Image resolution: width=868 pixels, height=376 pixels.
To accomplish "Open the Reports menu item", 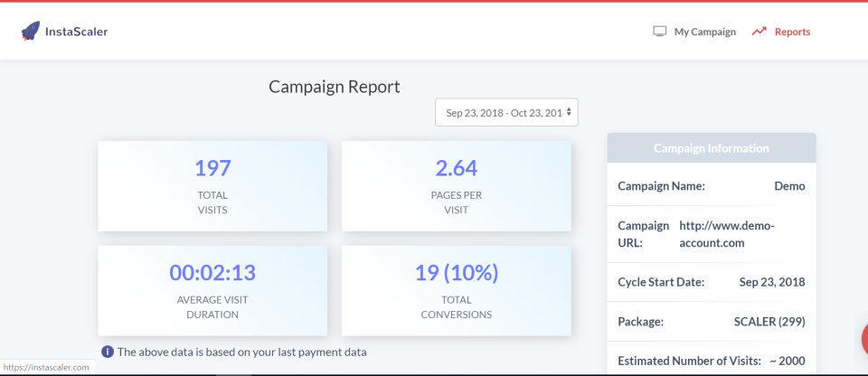I will (x=780, y=32).
